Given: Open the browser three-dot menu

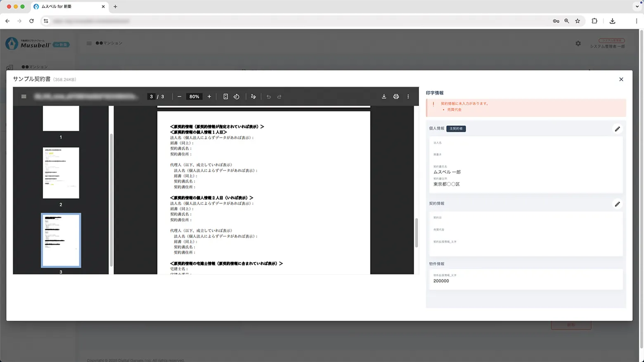Looking at the screenshot, I should pos(637,21).
